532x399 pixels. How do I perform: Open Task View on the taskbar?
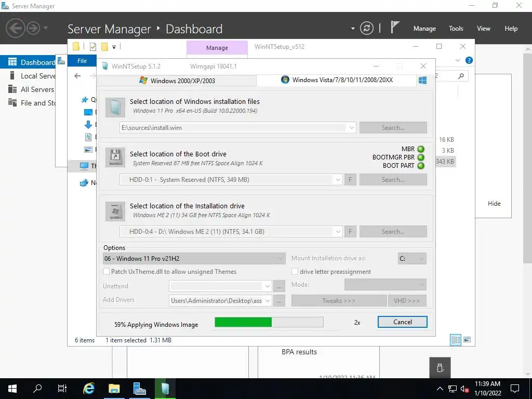click(x=62, y=389)
